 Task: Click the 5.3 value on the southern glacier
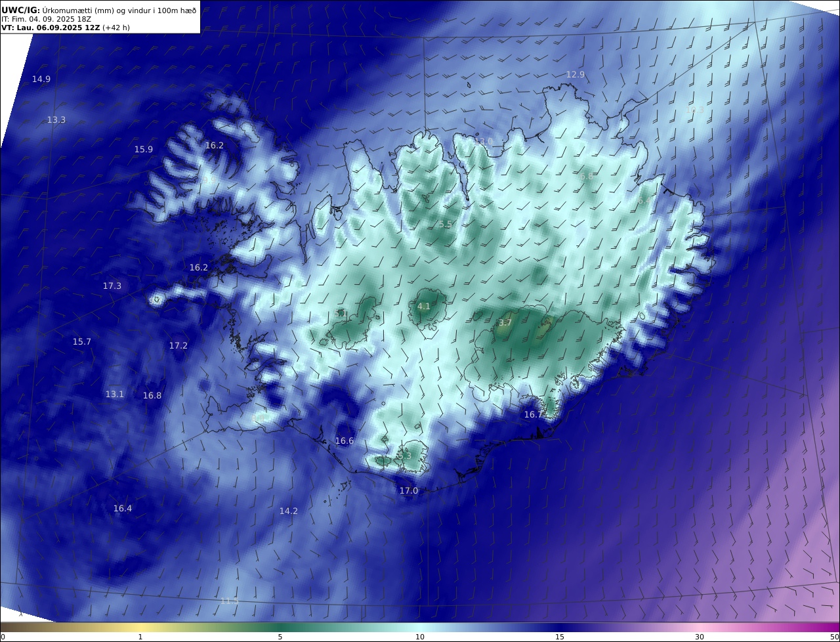404,456
